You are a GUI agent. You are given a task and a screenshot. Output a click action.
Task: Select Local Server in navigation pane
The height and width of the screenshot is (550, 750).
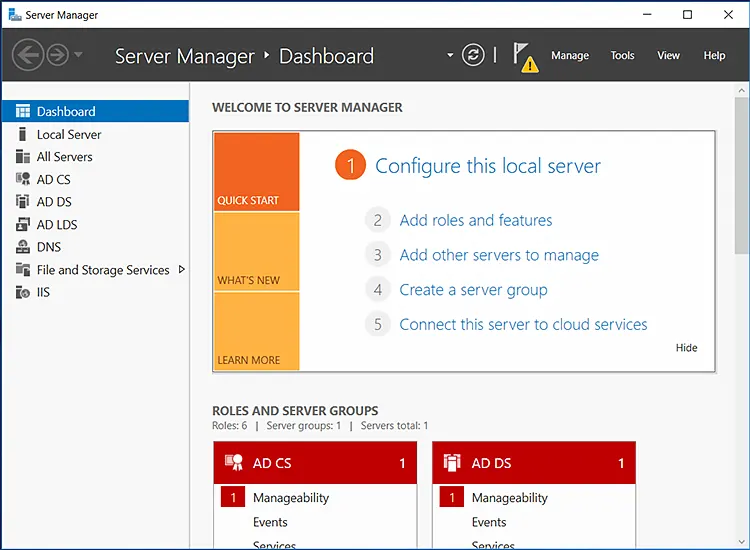click(95, 134)
